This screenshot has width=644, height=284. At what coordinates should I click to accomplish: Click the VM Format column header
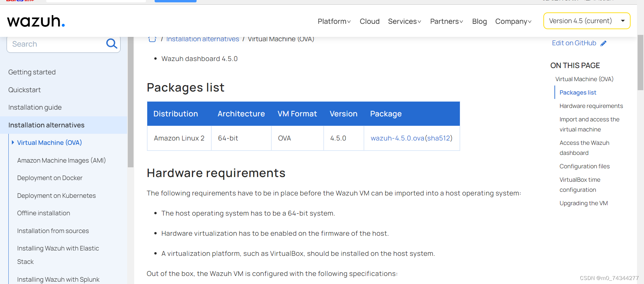[297, 114]
